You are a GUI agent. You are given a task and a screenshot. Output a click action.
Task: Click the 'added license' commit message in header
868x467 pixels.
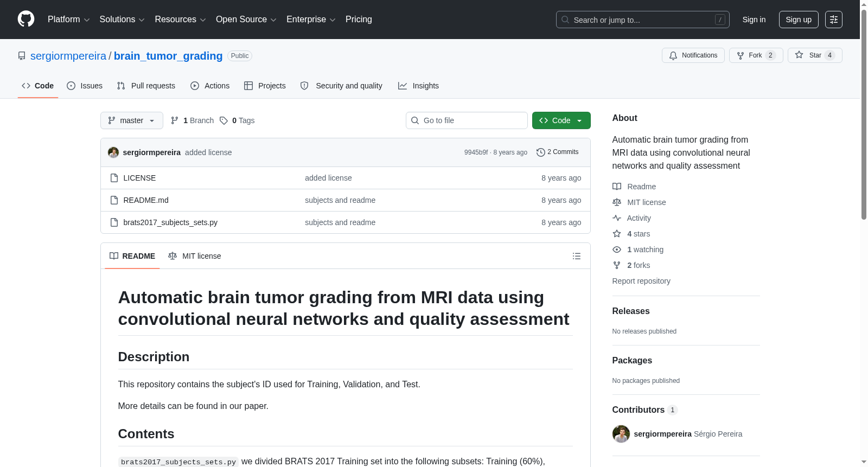point(208,152)
